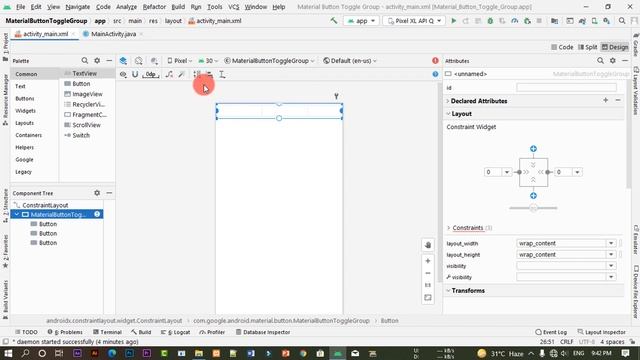Pick ScrollView from the palette
The width and height of the screenshot is (640, 360).
86,125
